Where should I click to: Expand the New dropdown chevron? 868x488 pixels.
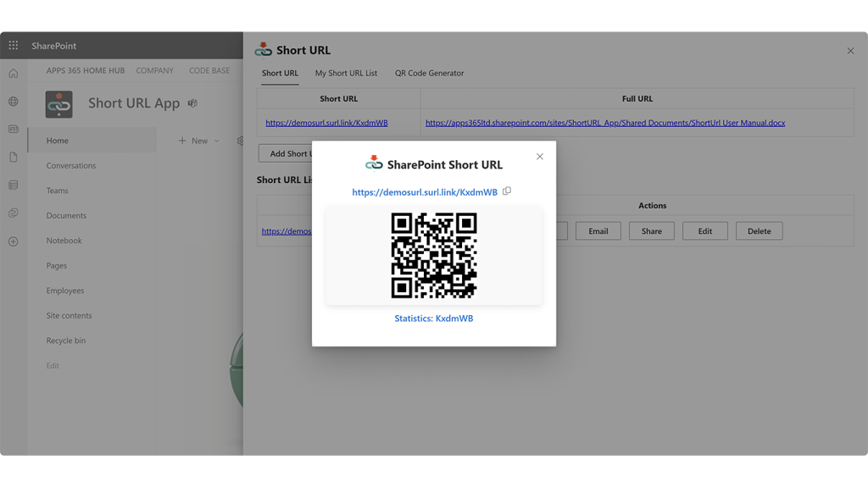pos(216,141)
